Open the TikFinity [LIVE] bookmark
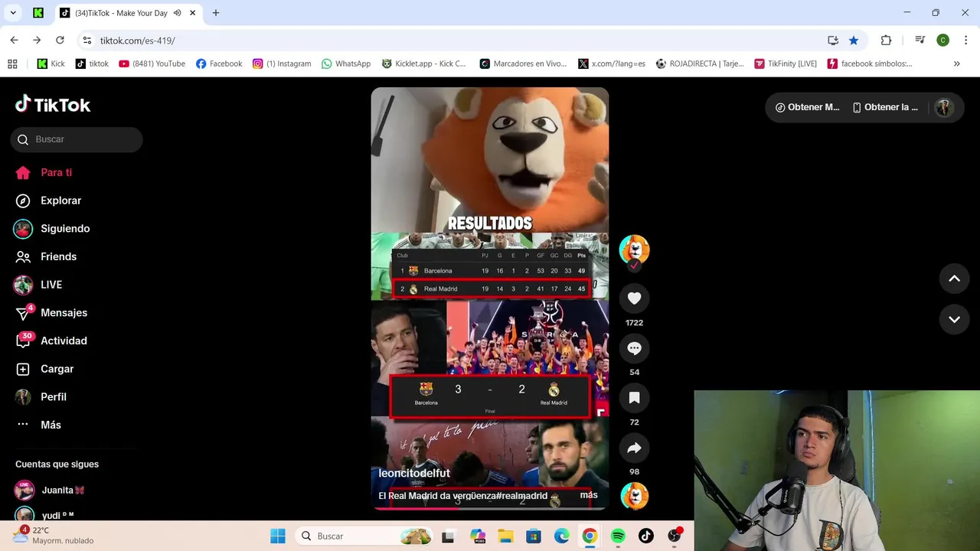This screenshot has height=551, width=980. click(786, 64)
